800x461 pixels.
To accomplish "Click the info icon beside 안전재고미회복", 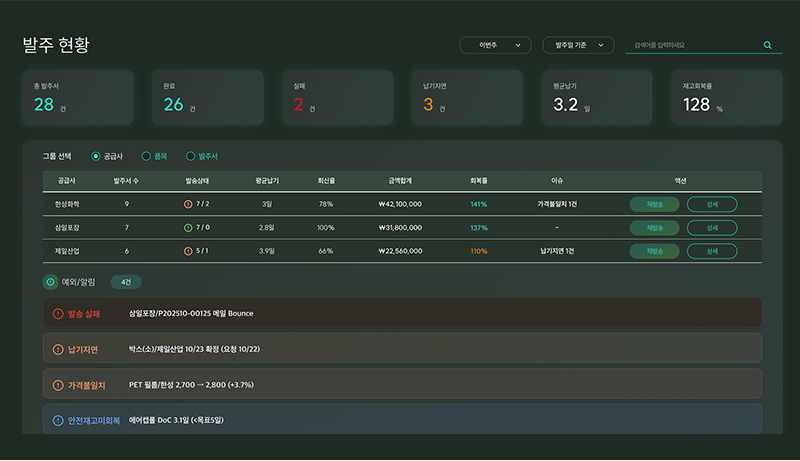I will (57, 420).
